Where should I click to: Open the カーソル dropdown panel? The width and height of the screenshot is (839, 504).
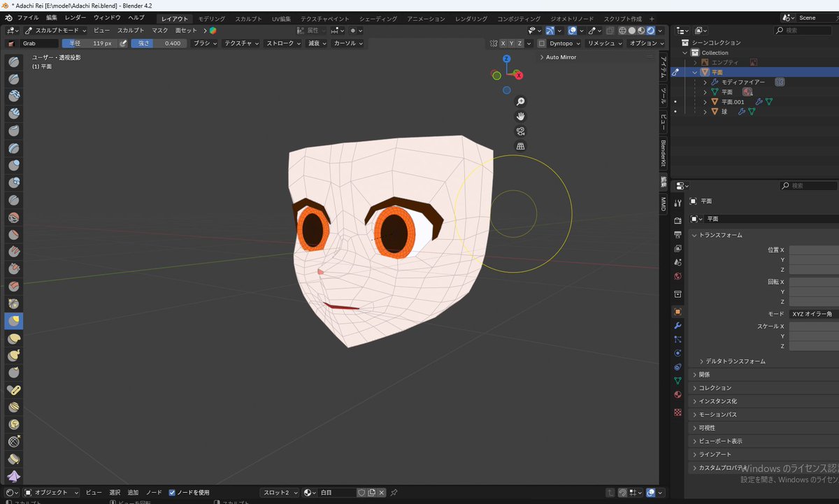tap(348, 43)
